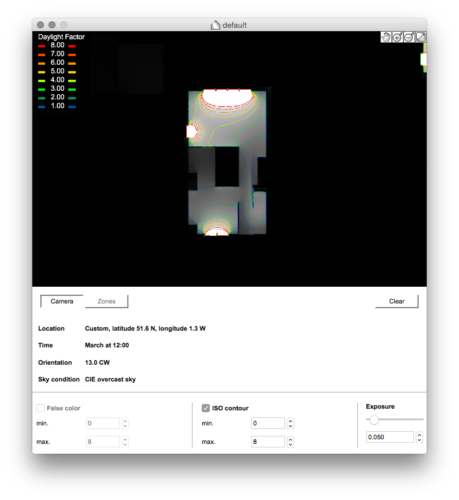Click the Clear button
Viewport: 459px width, 500px height.
[x=397, y=301]
